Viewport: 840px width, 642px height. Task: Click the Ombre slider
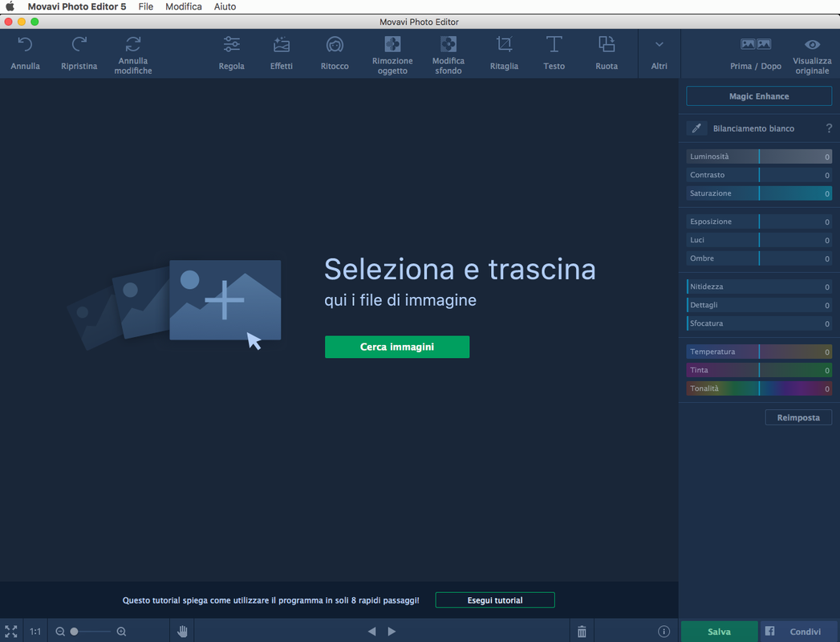(759, 258)
